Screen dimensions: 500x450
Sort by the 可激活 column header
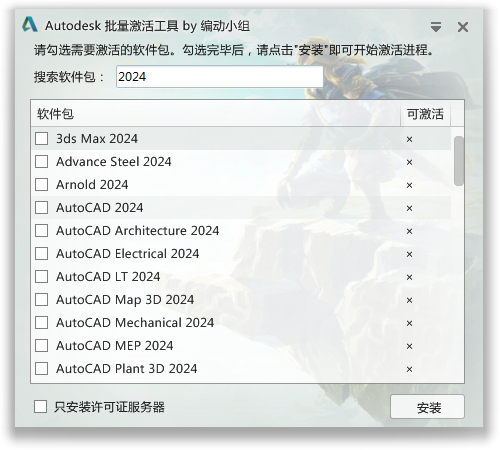(425, 114)
